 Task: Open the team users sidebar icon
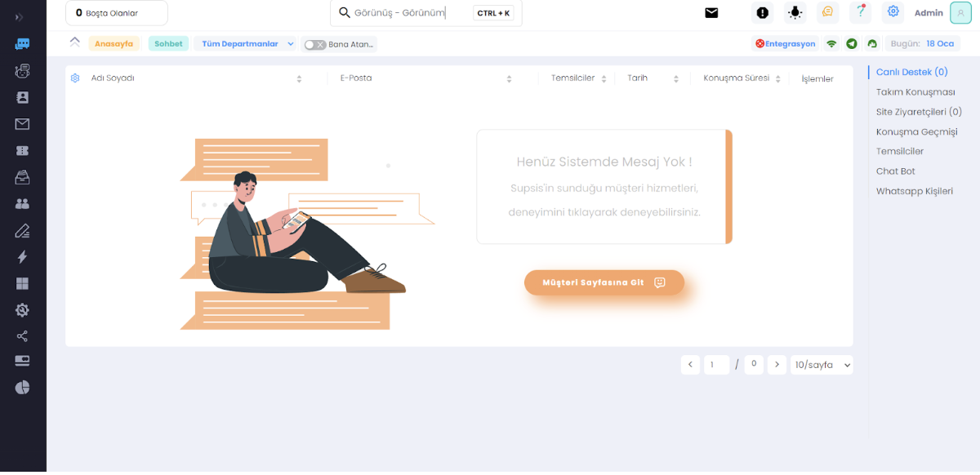pyautogui.click(x=22, y=204)
